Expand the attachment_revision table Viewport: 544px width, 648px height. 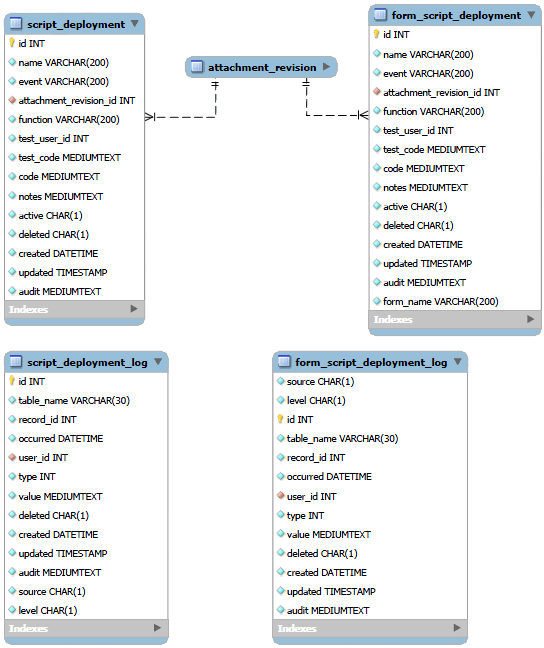pyautogui.click(x=327, y=66)
